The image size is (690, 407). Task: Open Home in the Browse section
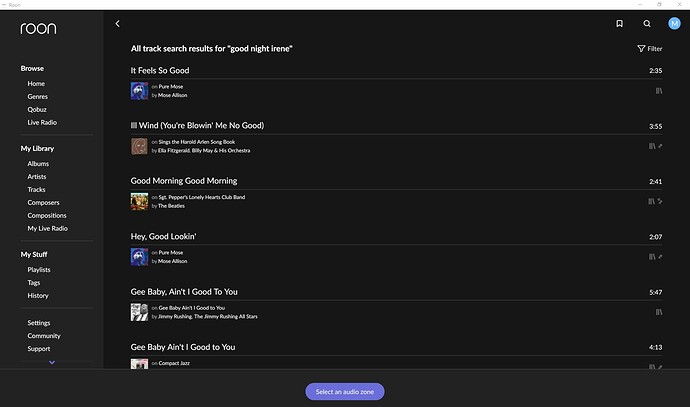click(36, 84)
